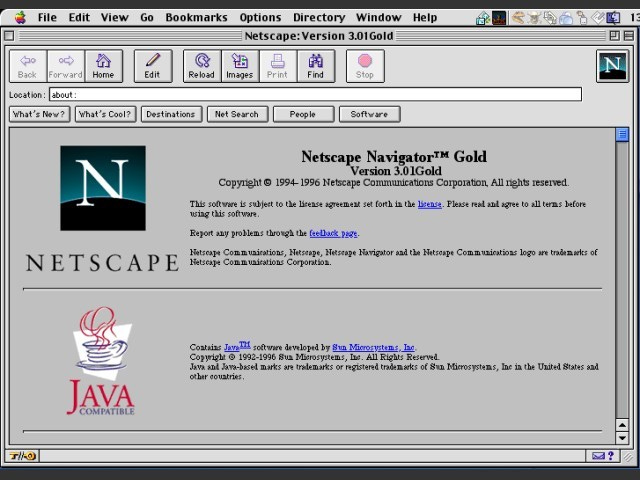640x480 pixels.
Task: Click inside the Location address field
Action: (315, 95)
